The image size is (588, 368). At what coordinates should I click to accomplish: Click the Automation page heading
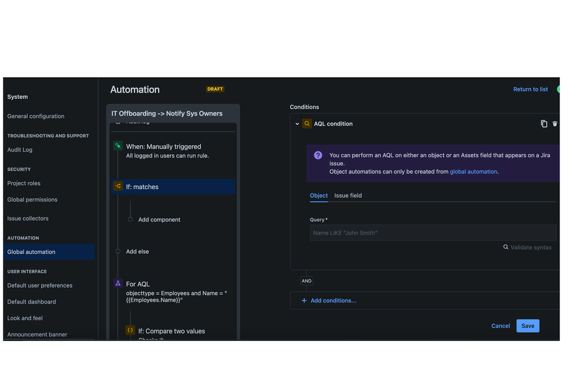point(134,90)
